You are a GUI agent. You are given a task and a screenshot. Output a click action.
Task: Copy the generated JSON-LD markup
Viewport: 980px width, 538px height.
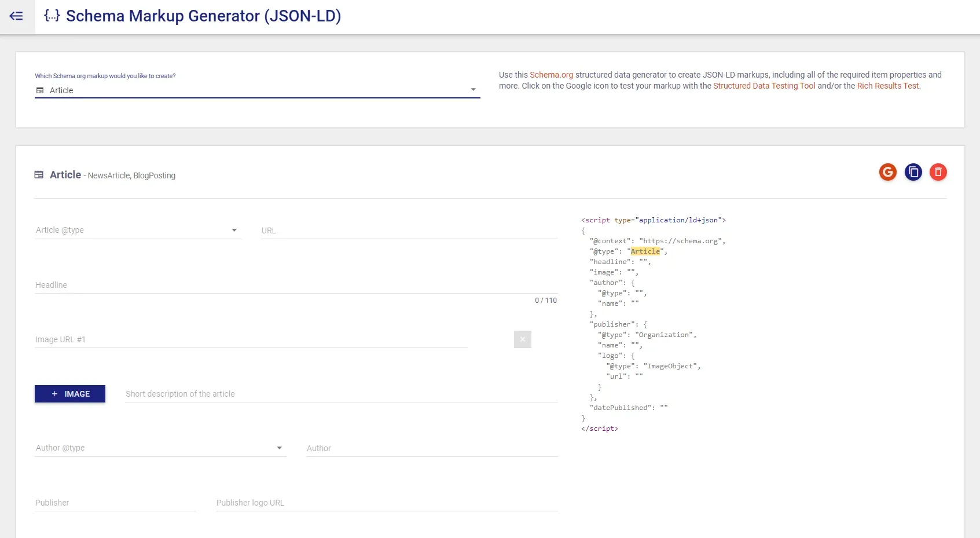[913, 172]
